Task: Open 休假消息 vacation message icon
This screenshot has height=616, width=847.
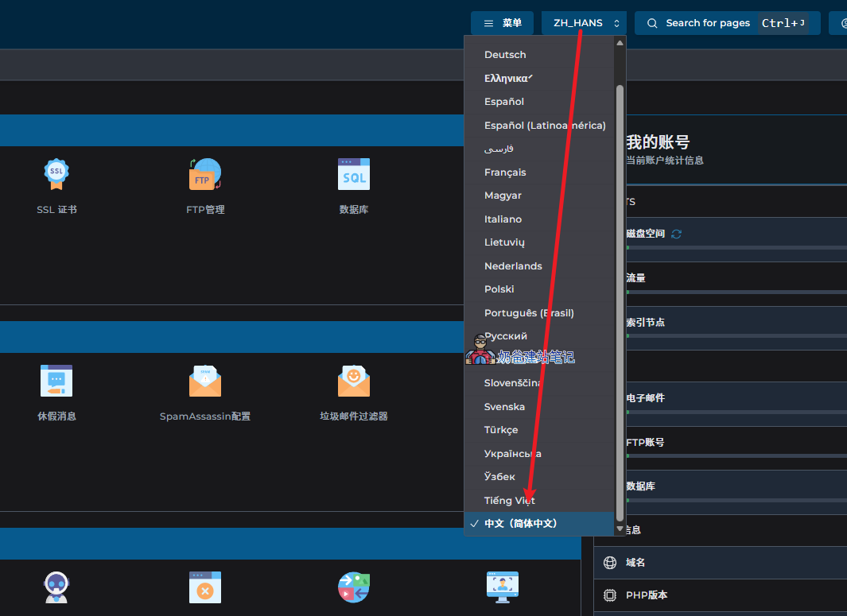Action: pos(56,381)
